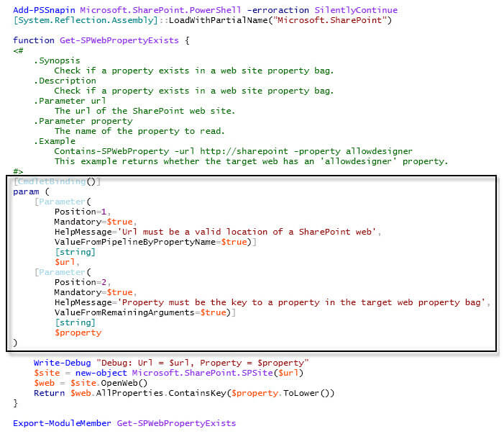Screen dimensions: 504x434
Task: Click the 'This example returns whether' line
Action: 251,161
